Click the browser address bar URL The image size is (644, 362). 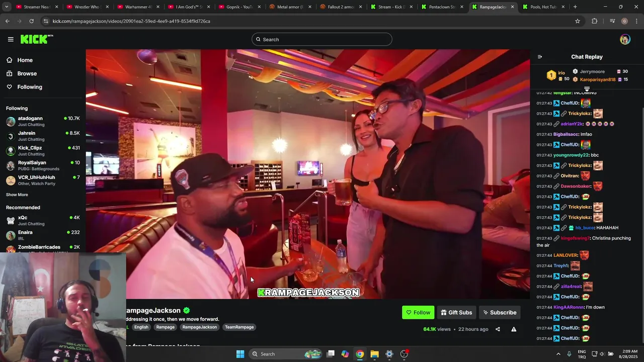[x=131, y=21]
